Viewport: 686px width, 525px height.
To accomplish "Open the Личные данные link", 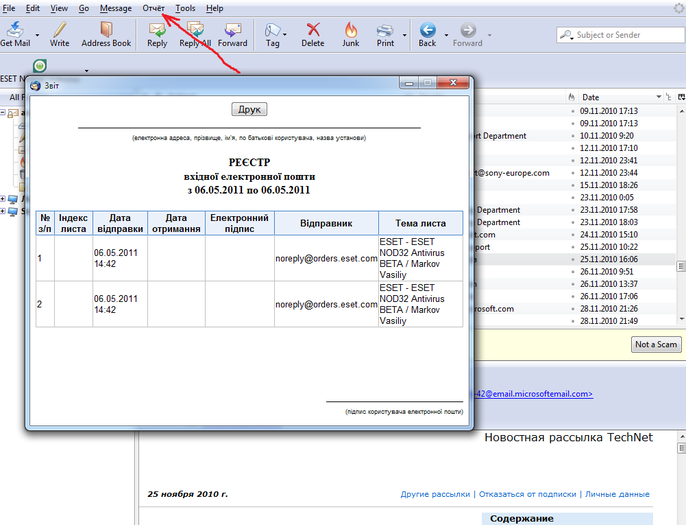I will coord(617,494).
